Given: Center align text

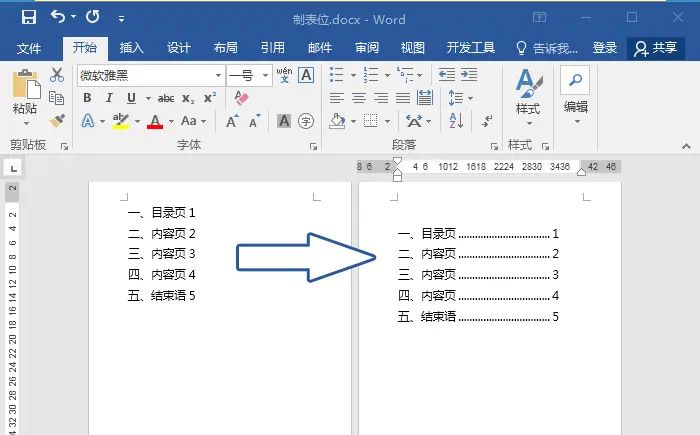Looking at the screenshot, I should pos(359,98).
